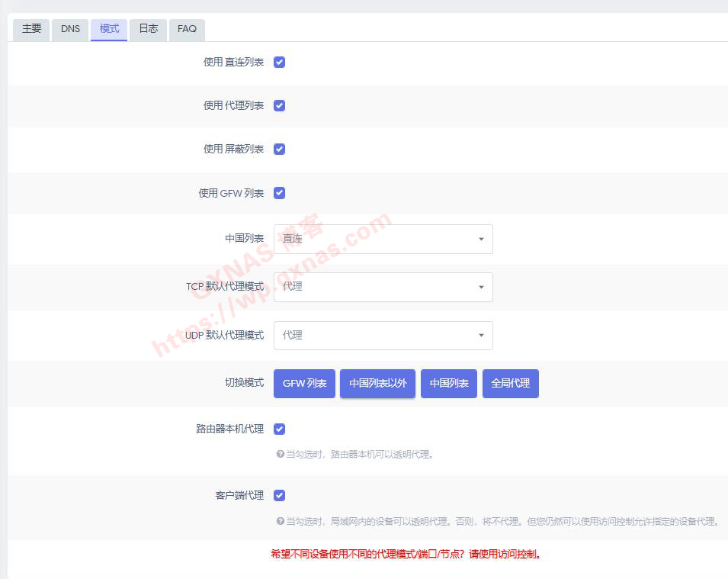Viewport: 728px width, 579px height.
Task: Disable the 使用 屏蔽列表 checkbox
Action: click(279, 150)
